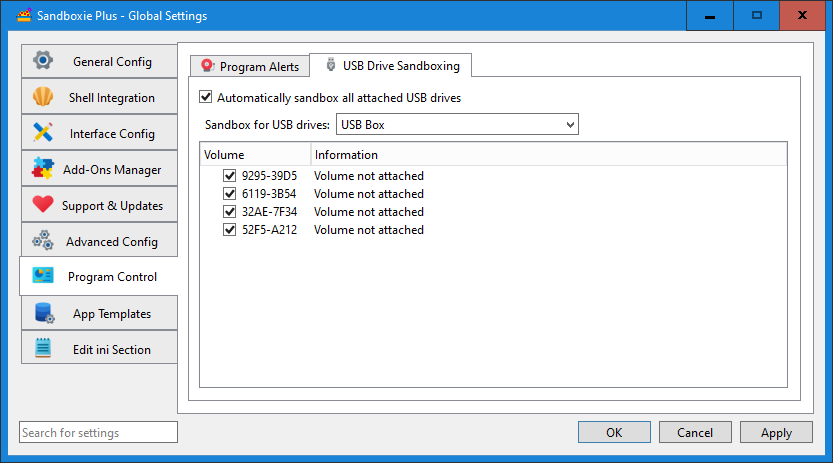Disable automatic sandboxing of USB drives
This screenshot has width=833, height=463.
[207, 98]
